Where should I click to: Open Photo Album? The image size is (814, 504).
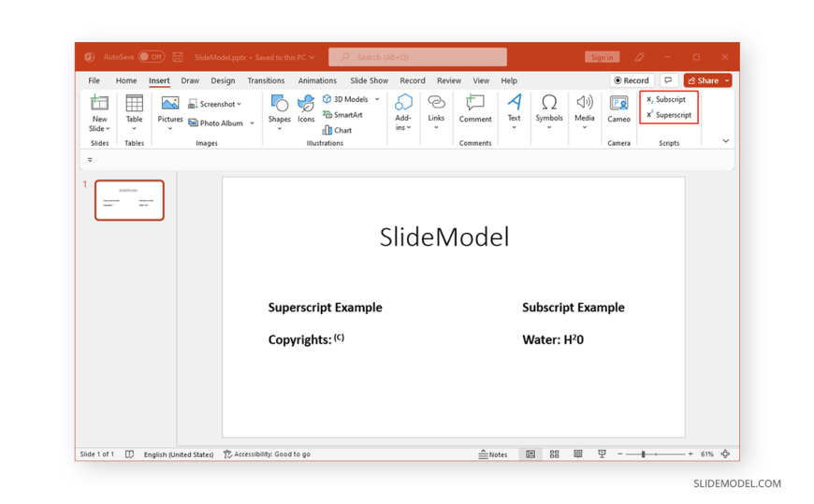(x=215, y=123)
